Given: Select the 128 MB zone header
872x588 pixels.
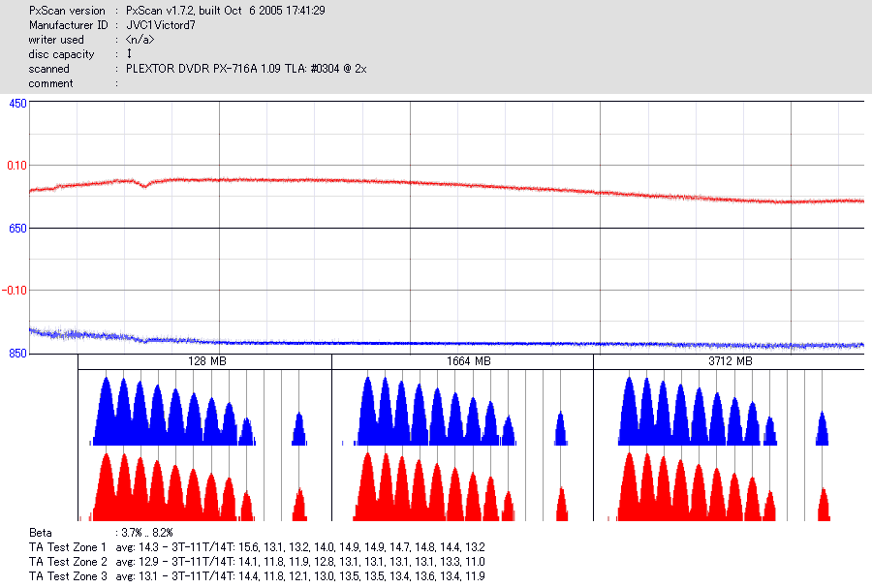Looking at the screenshot, I should pyautogui.click(x=207, y=361).
